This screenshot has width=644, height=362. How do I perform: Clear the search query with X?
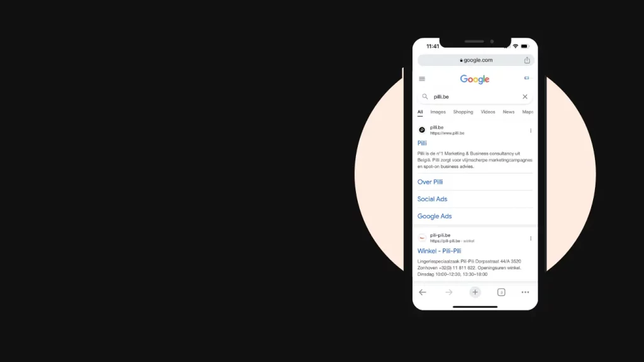coord(525,97)
